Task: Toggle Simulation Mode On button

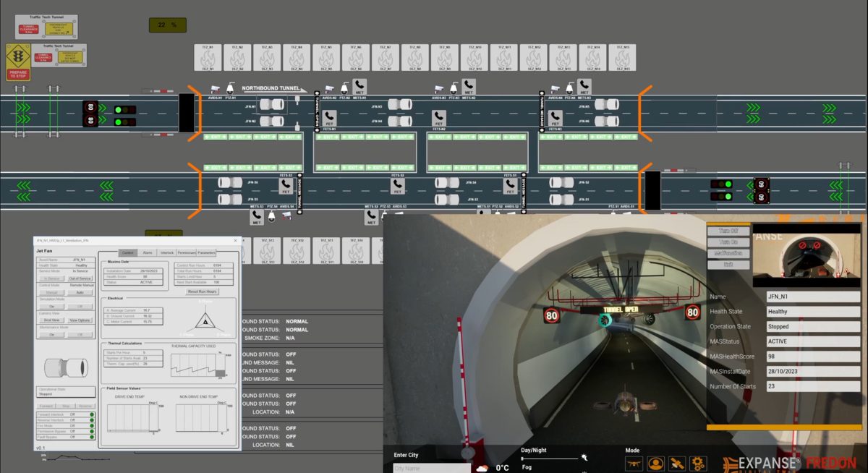Action: point(51,306)
